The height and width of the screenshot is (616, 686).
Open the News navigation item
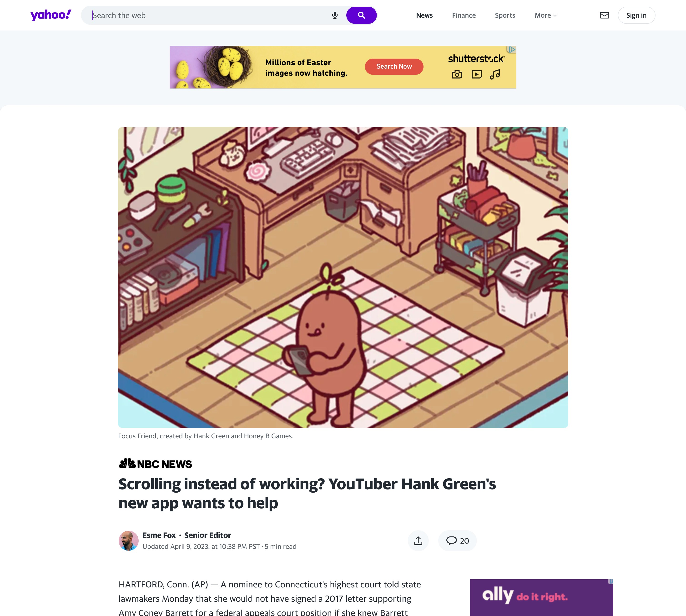coord(424,15)
